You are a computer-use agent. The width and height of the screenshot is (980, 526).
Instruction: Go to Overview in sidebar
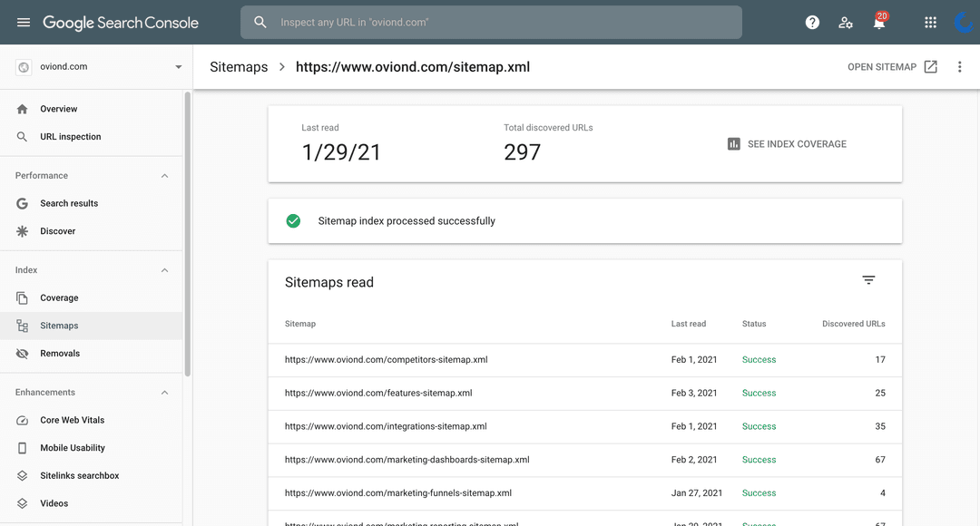coord(92,109)
